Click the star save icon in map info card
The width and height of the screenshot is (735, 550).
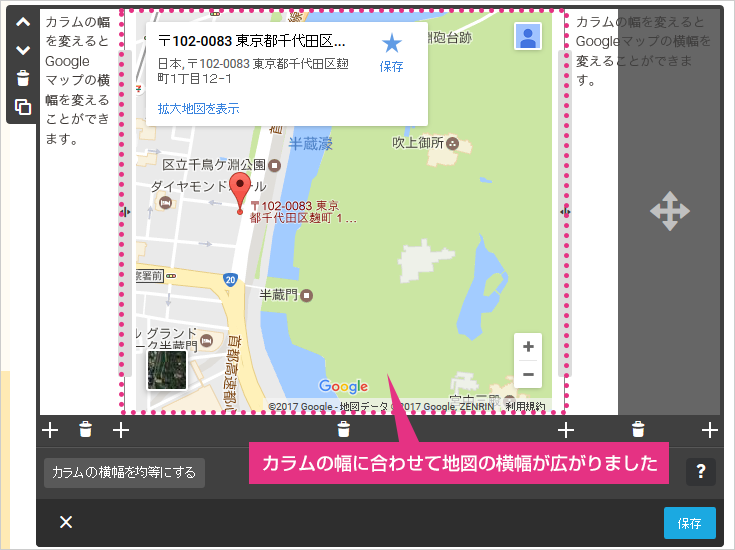coord(391,44)
